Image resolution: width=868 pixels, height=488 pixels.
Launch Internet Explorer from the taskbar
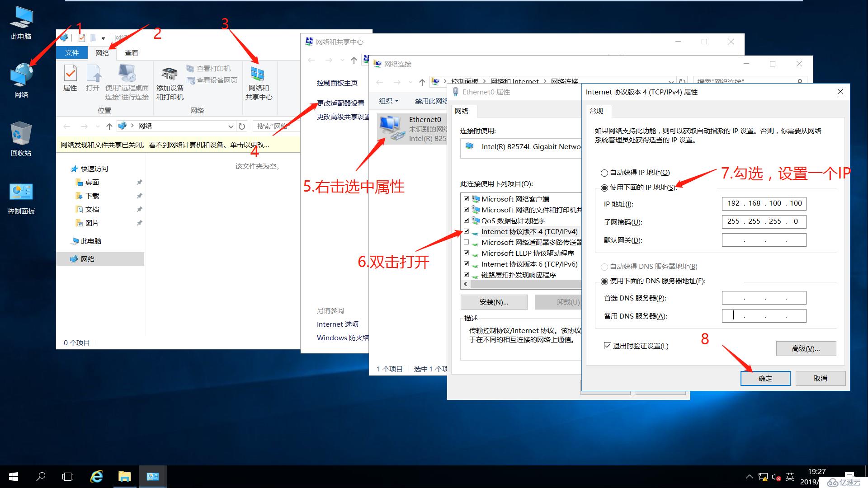point(96,477)
